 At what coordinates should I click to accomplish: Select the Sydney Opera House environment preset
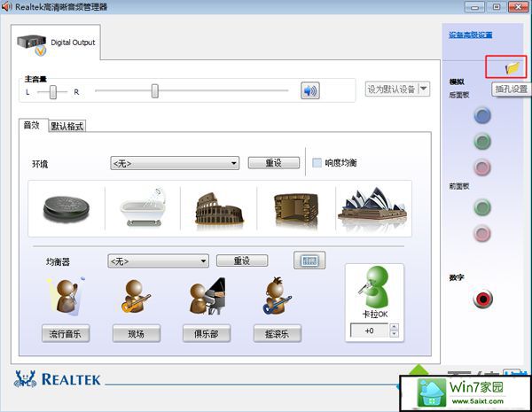tap(372, 204)
